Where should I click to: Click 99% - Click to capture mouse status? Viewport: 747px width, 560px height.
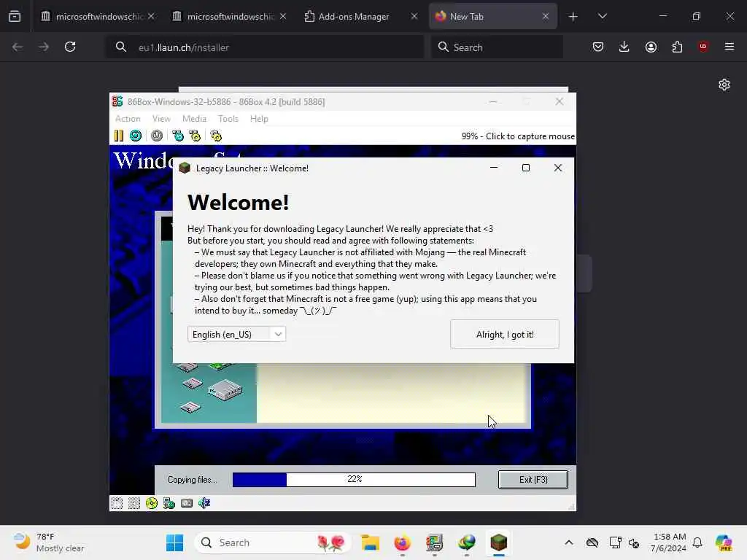(x=518, y=136)
